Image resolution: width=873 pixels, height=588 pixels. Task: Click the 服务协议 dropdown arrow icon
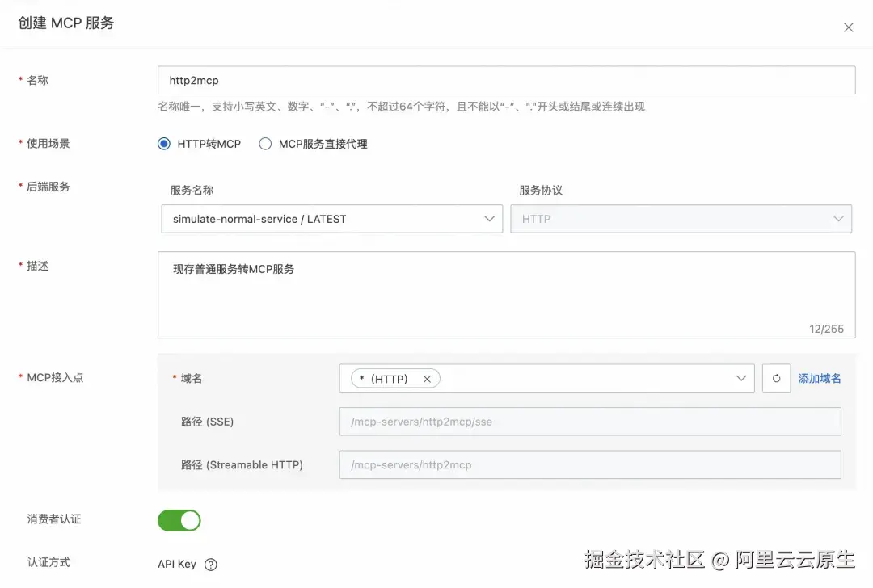(x=838, y=218)
